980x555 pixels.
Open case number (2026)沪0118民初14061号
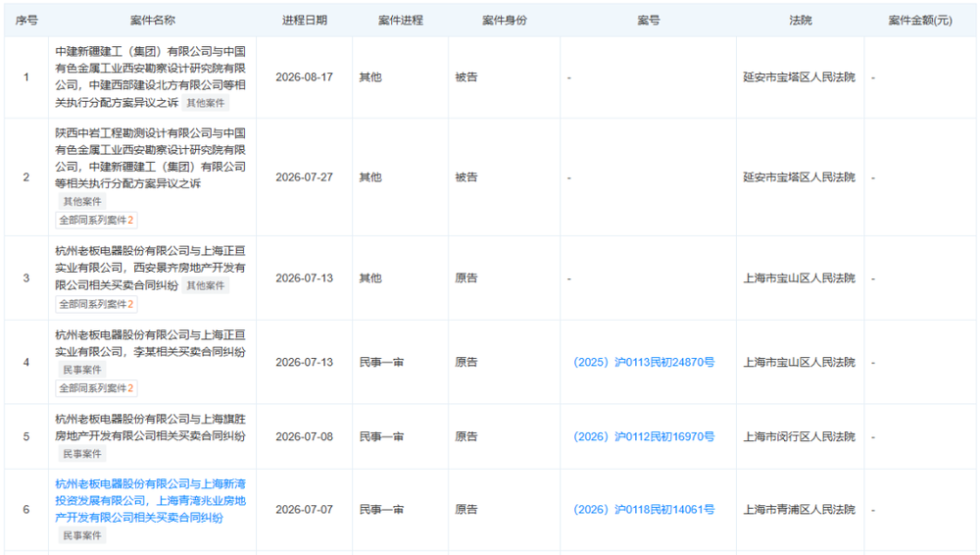[644, 509]
